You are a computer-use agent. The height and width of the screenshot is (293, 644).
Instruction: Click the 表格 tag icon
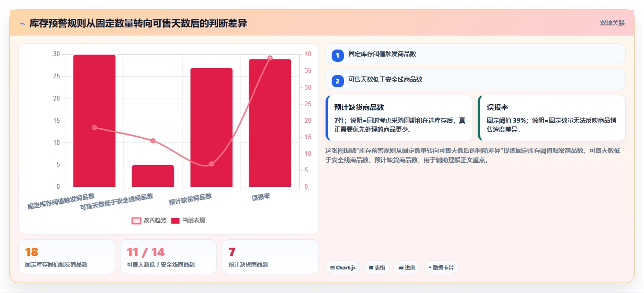[x=371, y=268]
